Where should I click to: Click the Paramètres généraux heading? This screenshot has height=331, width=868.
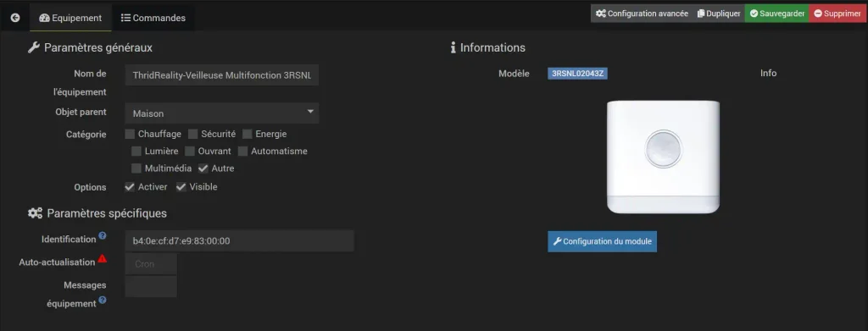(90, 47)
